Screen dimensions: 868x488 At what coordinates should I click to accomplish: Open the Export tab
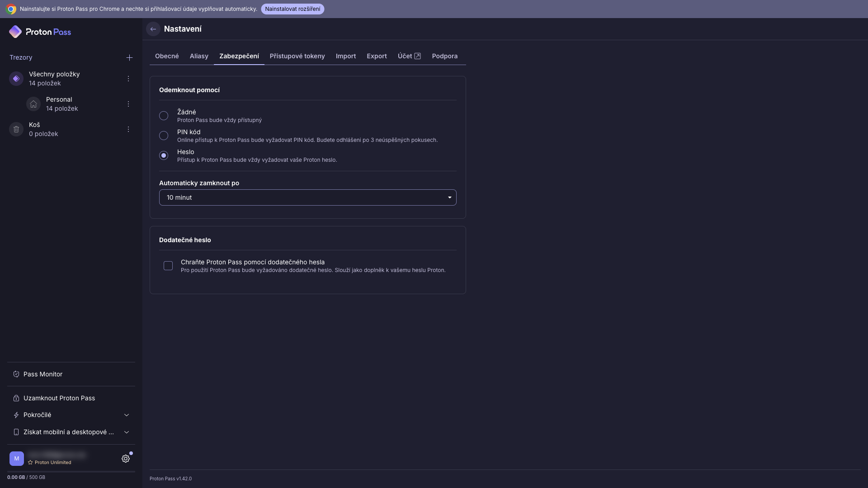[377, 56]
